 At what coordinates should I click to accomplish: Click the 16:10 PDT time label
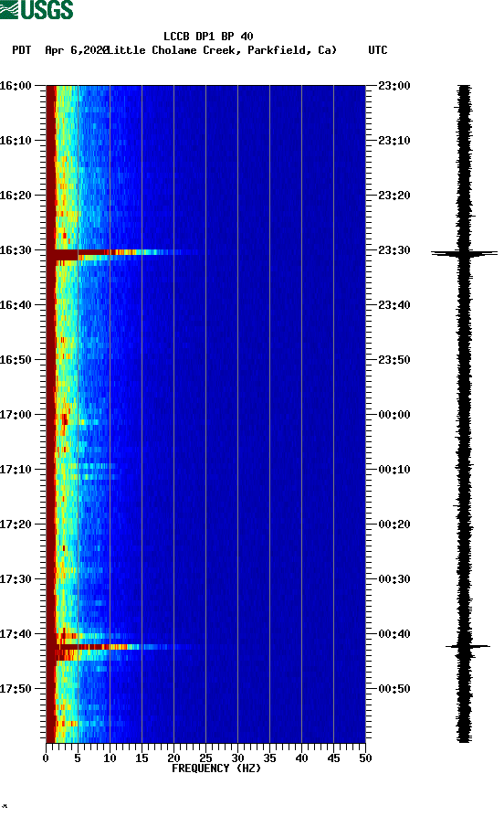[16, 141]
